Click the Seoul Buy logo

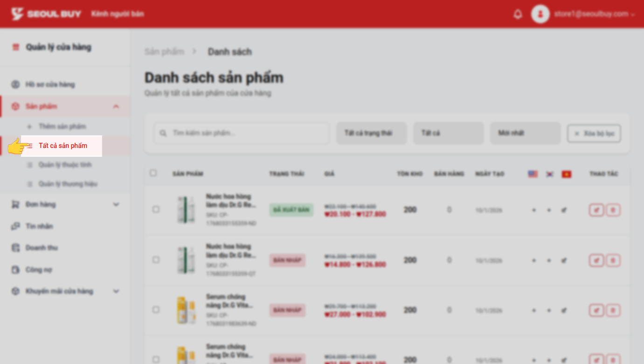click(x=46, y=14)
